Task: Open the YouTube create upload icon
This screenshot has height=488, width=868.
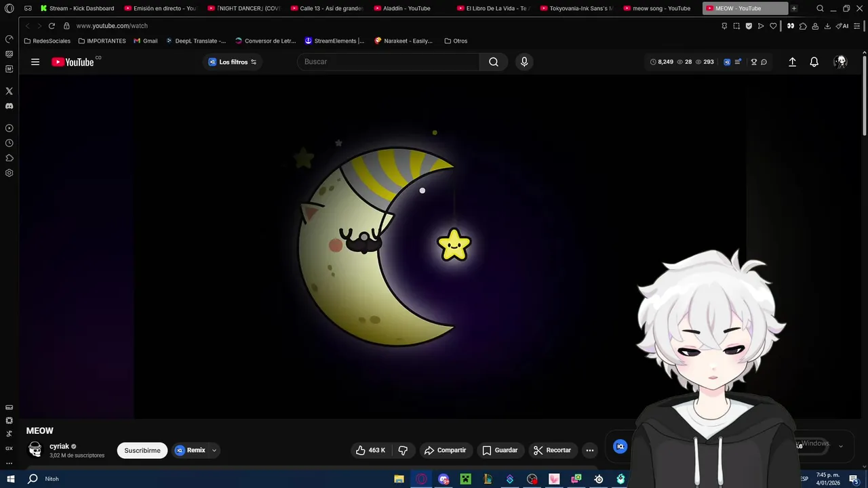Action: [792, 62]
